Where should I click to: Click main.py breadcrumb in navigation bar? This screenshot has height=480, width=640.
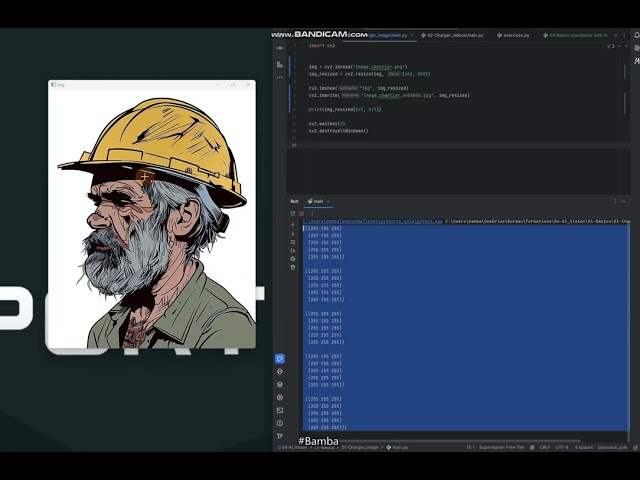397,447
